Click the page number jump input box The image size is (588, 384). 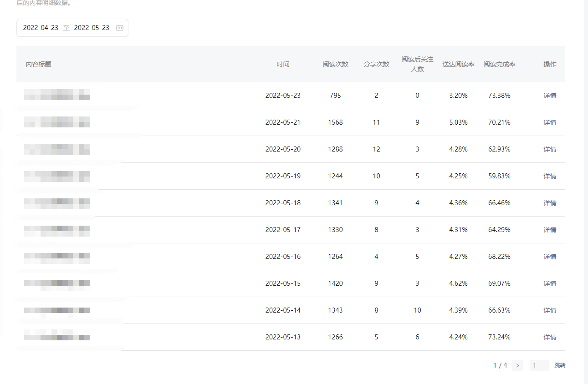pyautogui.click(x=539, y=365)
